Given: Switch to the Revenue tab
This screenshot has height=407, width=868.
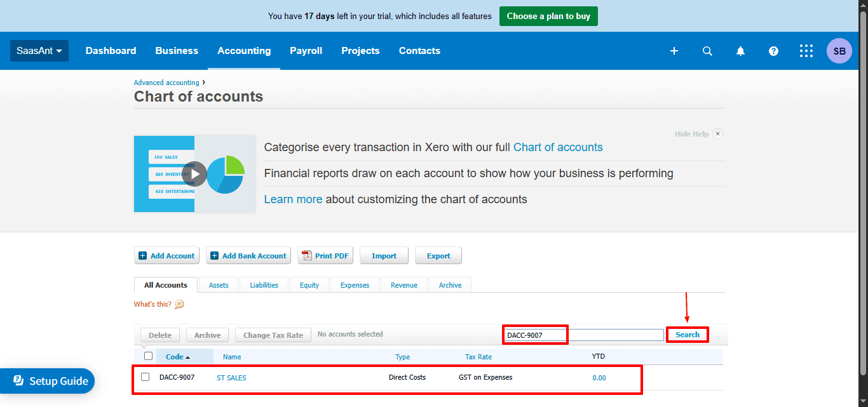Looking at the screenshot, I should (x=404, y=285).
